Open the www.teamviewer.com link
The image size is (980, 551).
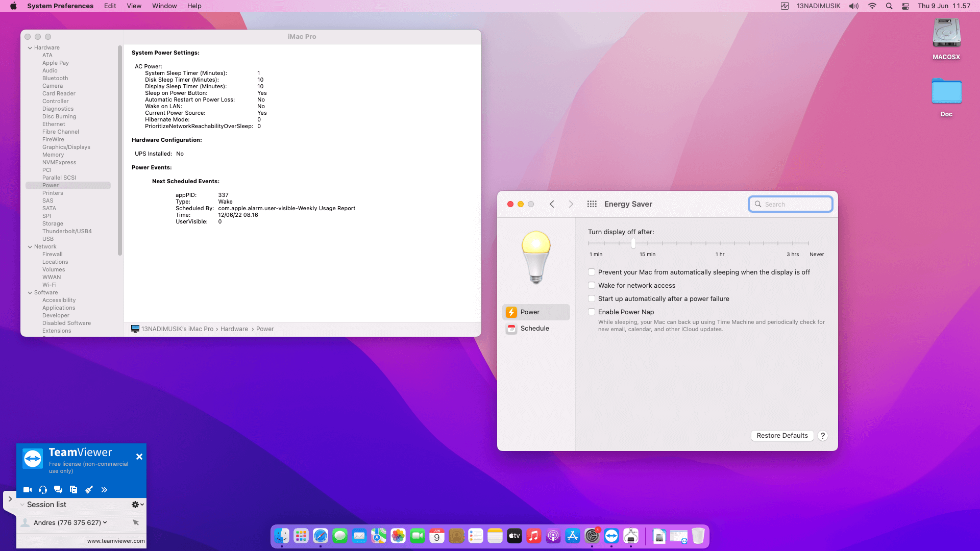[x=116, y=541]
